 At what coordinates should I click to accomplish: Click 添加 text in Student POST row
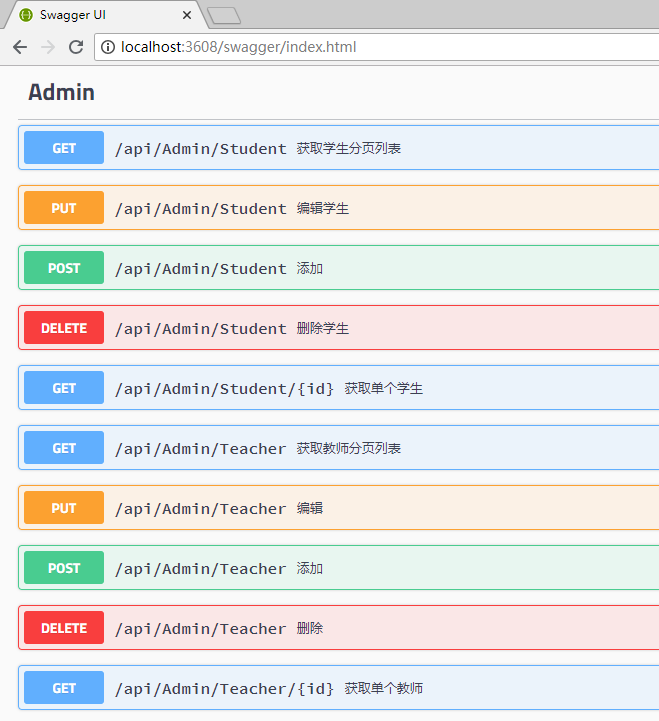(x=309, y=268)
